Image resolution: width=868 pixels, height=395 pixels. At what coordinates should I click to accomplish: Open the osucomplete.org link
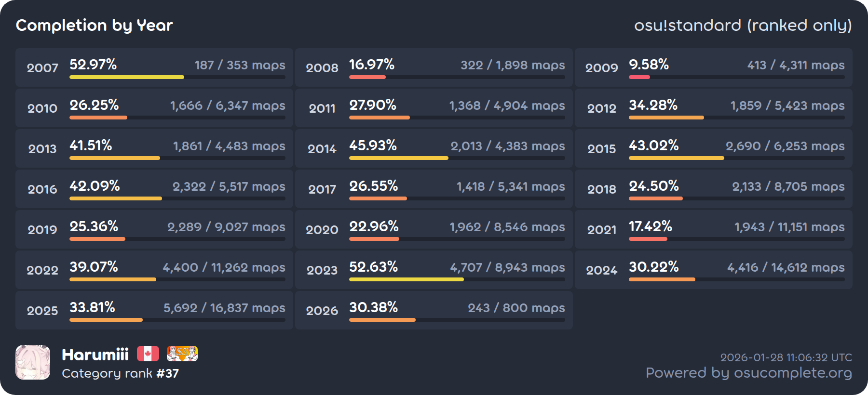pos(748,373)
